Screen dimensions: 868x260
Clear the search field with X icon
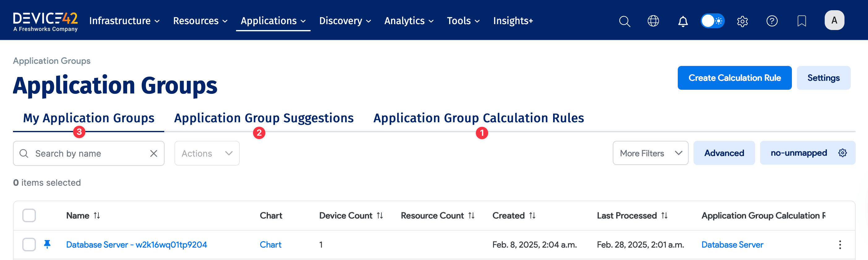click(154, 154)
